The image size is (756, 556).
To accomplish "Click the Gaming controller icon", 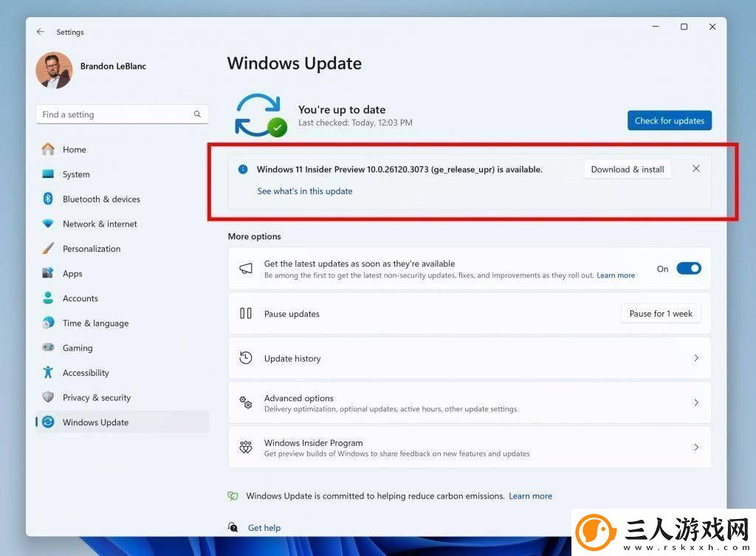I will click(x=48, y=347).
